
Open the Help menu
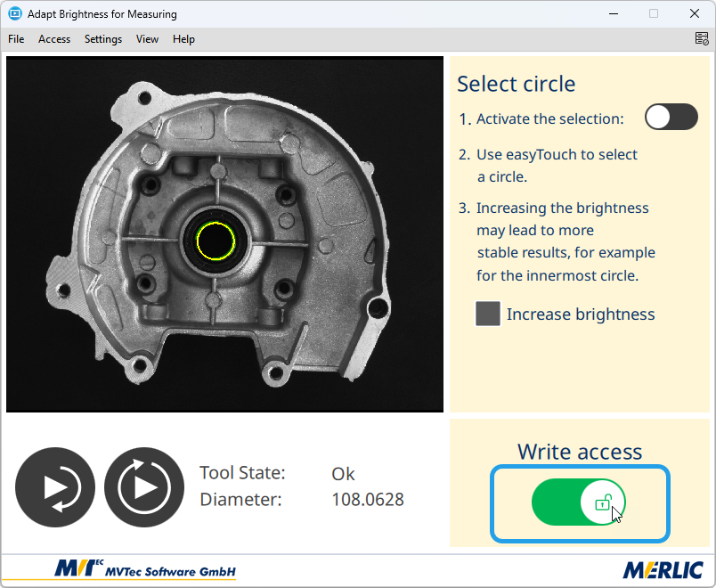183,39
